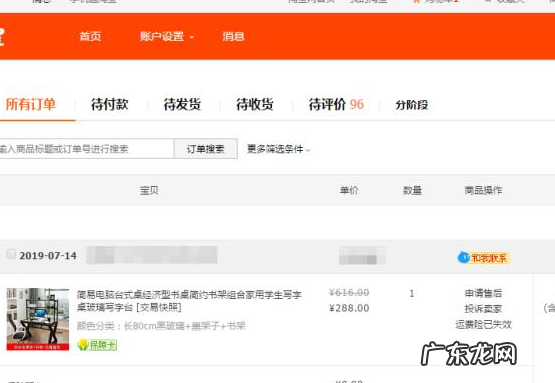Focus the order search input field
The width and height of the screenshot is (555, 383).
(87, 149)
